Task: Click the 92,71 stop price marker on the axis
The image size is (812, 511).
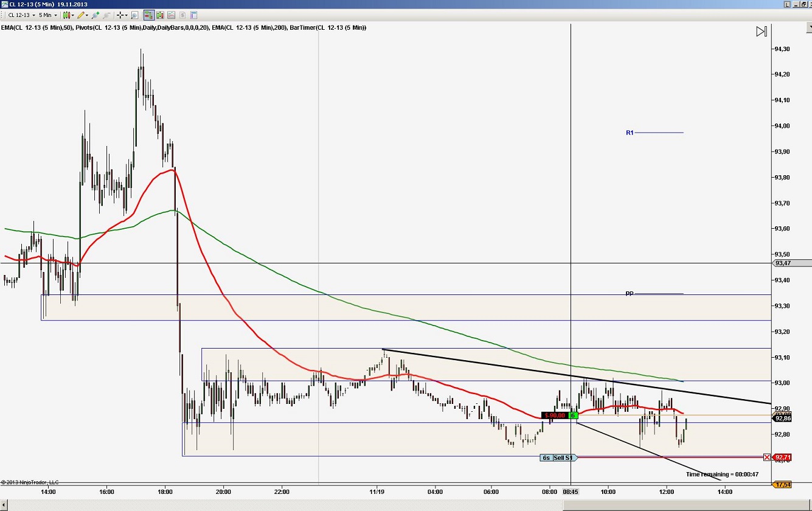Action: pos(782,457)
